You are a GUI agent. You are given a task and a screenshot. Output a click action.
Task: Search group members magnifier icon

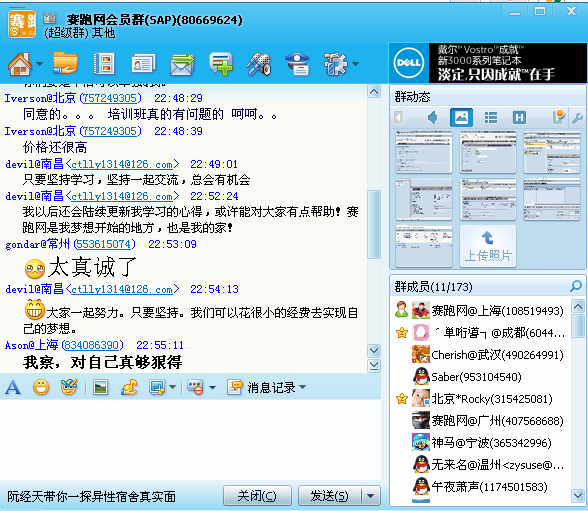(x=576, y=286)
